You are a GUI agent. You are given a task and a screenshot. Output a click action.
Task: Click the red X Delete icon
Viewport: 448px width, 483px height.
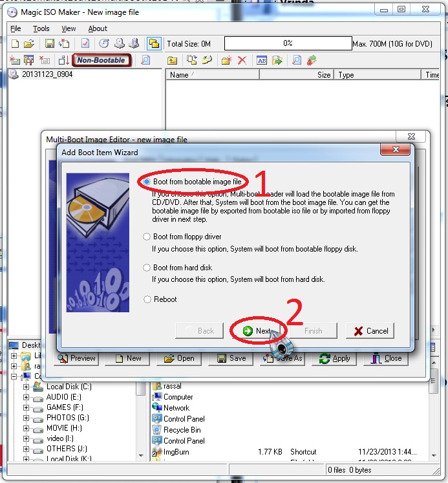[x=242, y=60]
